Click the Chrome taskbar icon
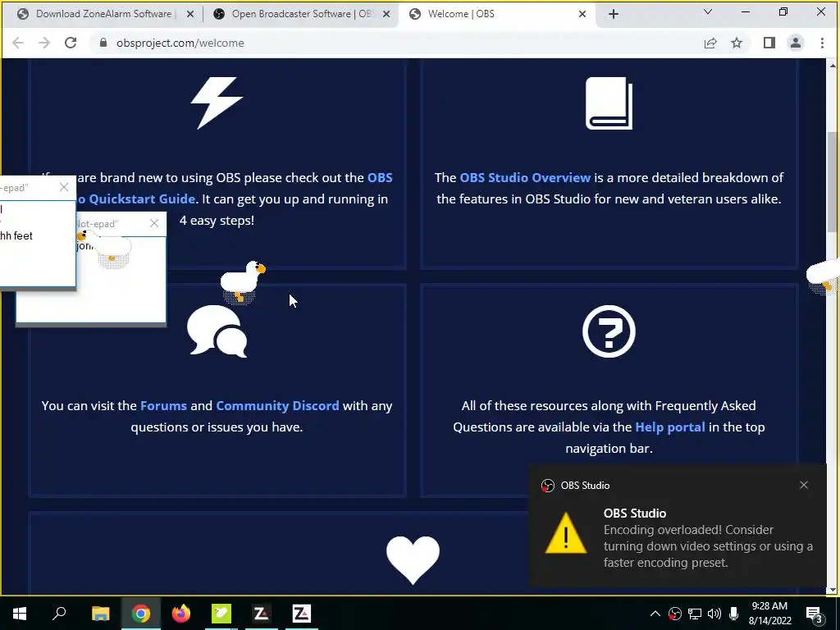Screen dimensions: 840x630 pyautogui.click(x=140, y=614)
